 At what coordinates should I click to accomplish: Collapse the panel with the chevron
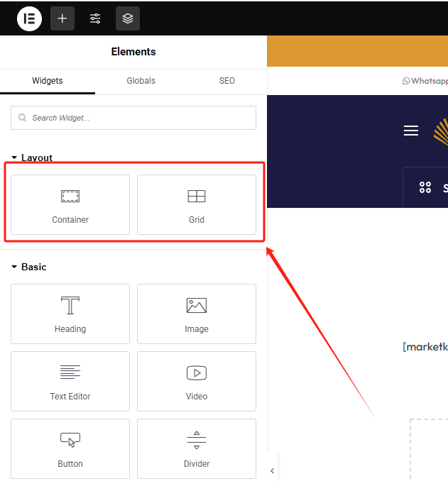(272, 471)
